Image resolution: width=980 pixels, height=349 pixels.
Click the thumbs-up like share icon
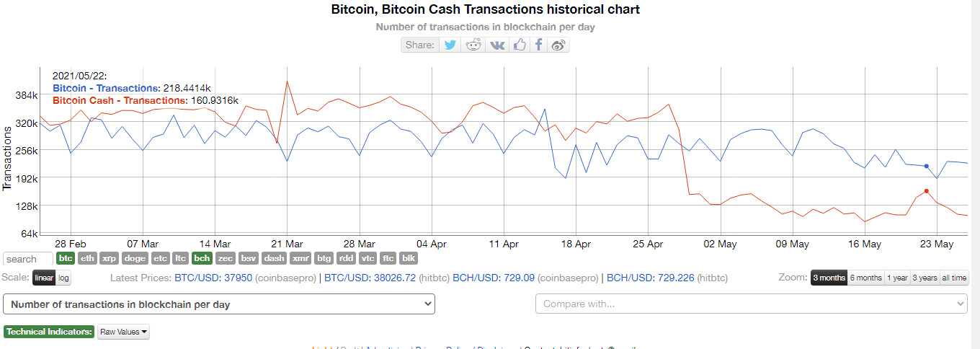coord(520,45)
